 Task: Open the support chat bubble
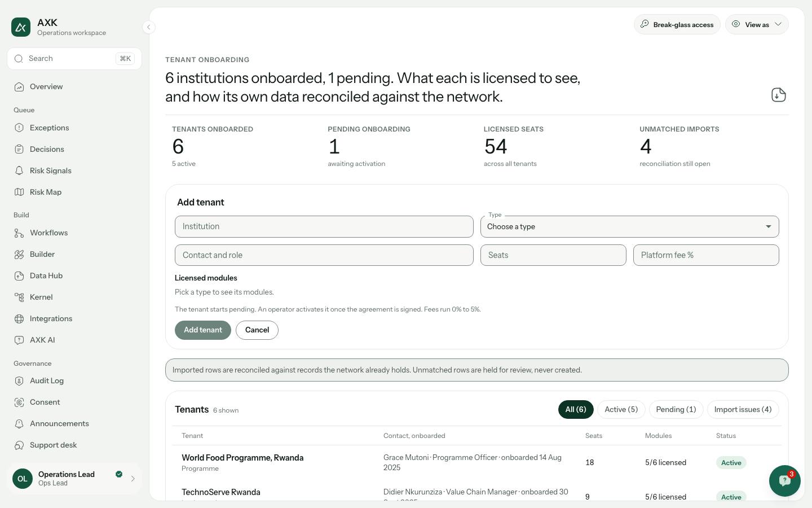click(785, 481)
